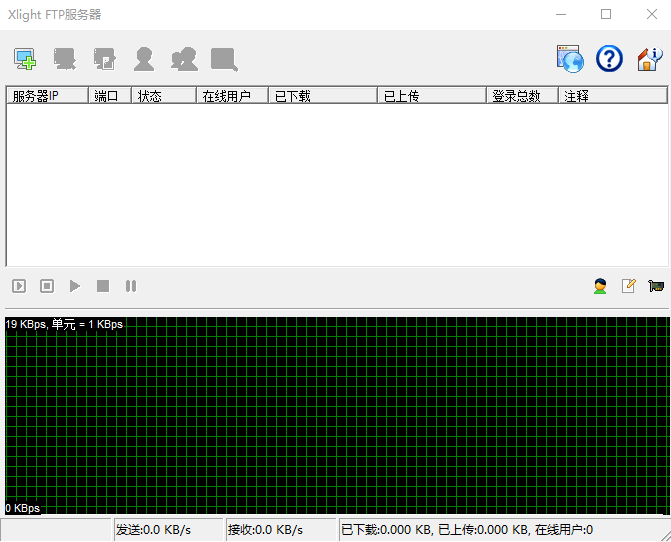Screen dimensions: 671x542
Task: Click the start server play triangle
Action: [x=75, y=286]
